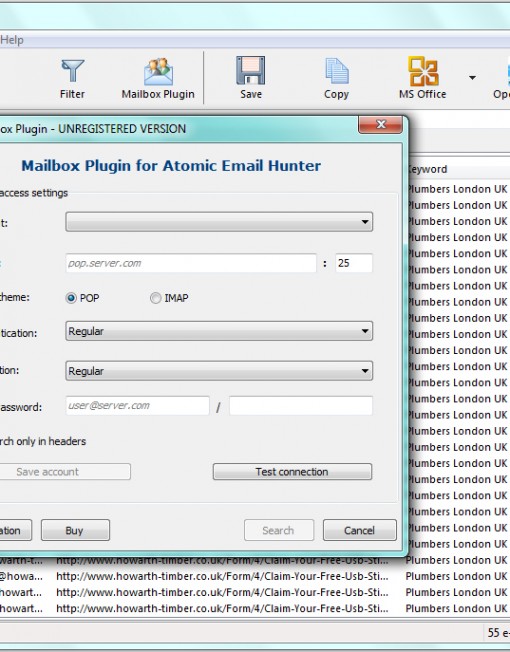The width and height of the screenshot is (510, 652).
Task: Click the Search button in dialog
Action: coord(279,530)
